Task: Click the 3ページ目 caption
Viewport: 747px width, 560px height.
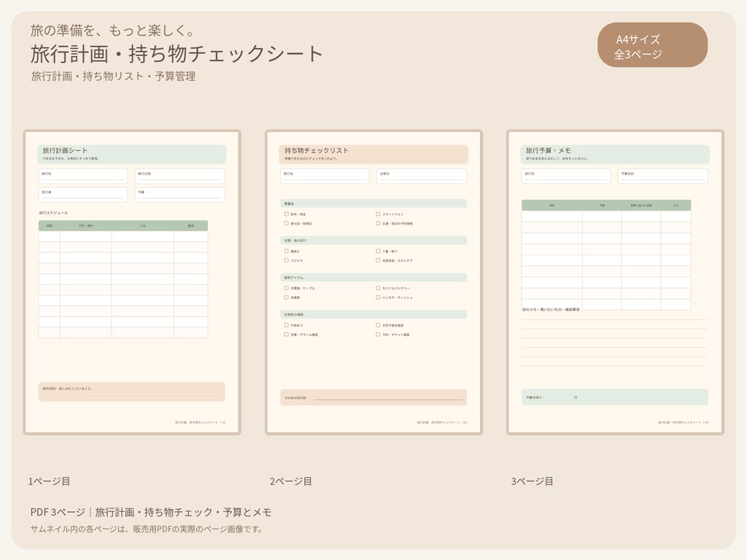Action: (x=532, y=481)
